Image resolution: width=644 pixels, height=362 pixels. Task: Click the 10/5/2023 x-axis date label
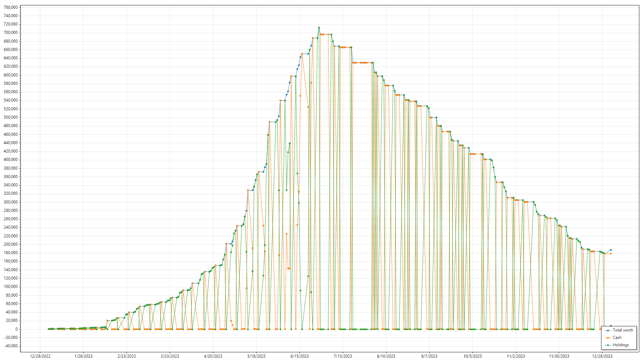coord(473,356)
